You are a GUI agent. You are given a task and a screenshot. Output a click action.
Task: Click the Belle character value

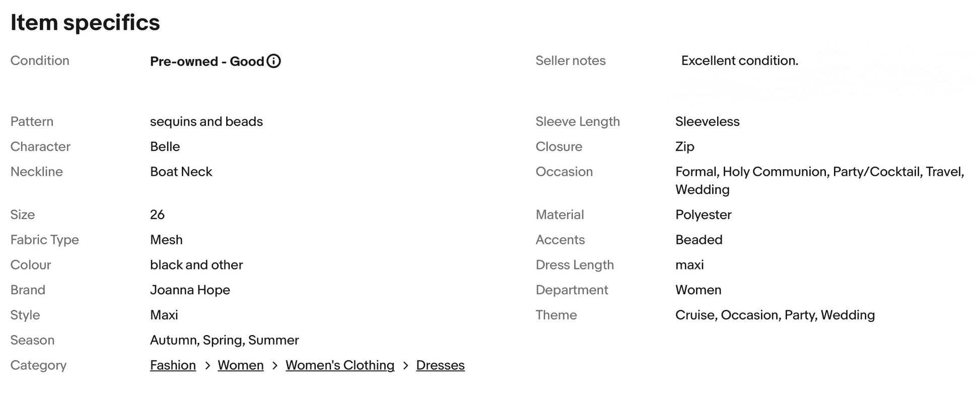pos(165,147)
